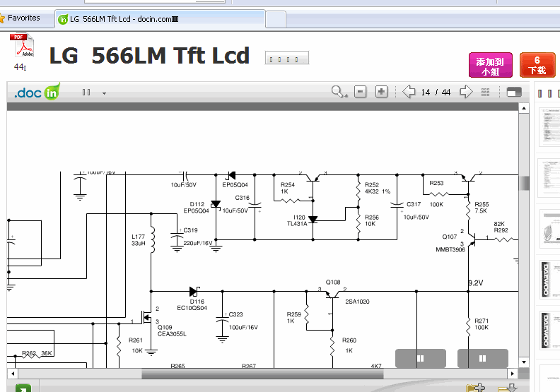Click the red download button
560x392 pixels.
click(x=537, y=65)
